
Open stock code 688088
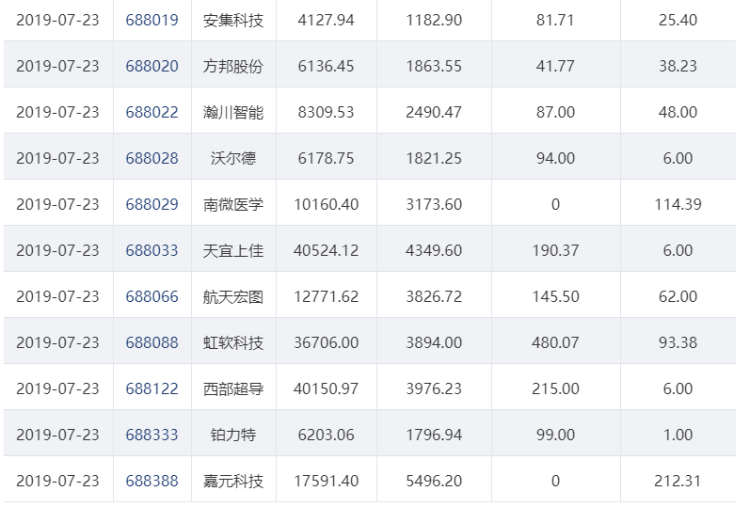(152, 343)
